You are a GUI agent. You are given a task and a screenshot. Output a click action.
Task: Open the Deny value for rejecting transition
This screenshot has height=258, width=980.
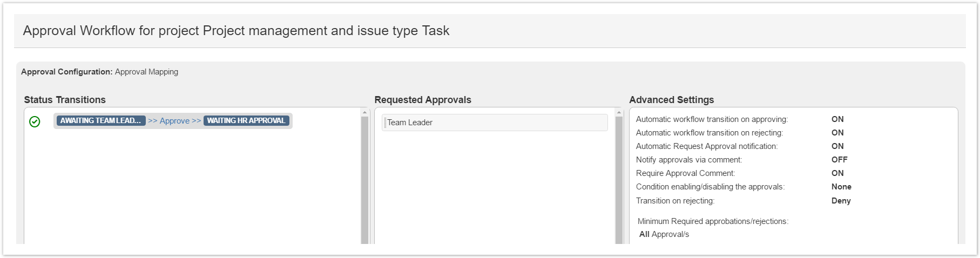[x=841, y=201]
